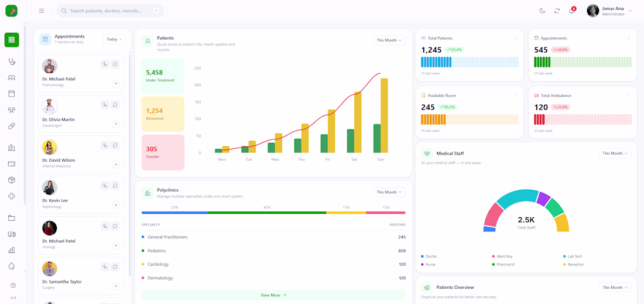Click the Pediatrics specialty row
The image size is (644, 304).
click(273, 251)
